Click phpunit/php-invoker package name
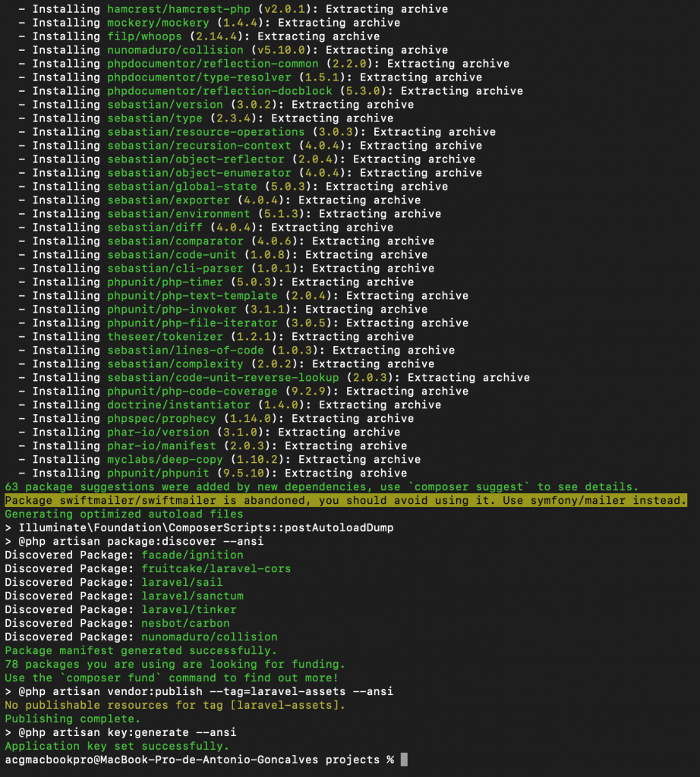This screenshot has height=777, width=700. [172, 309]
